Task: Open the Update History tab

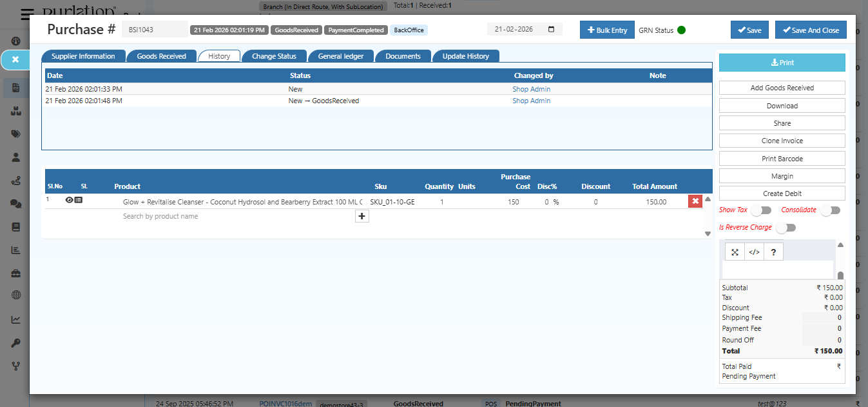Action: pyautogui.click(x=466, y=56)
